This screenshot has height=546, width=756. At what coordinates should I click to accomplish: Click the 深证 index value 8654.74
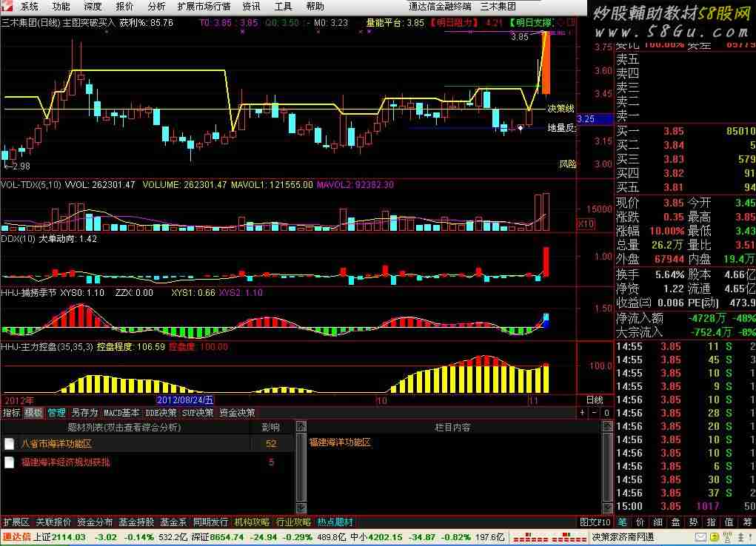pyautogui.click(x=227, y=537)
